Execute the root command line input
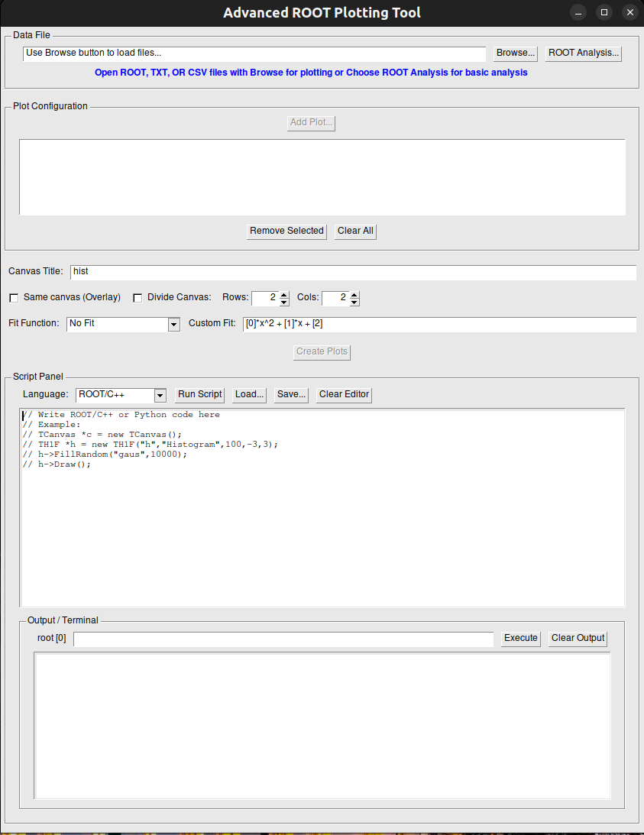This screenshot has width=644, height=835. click(x=520, y=638)
